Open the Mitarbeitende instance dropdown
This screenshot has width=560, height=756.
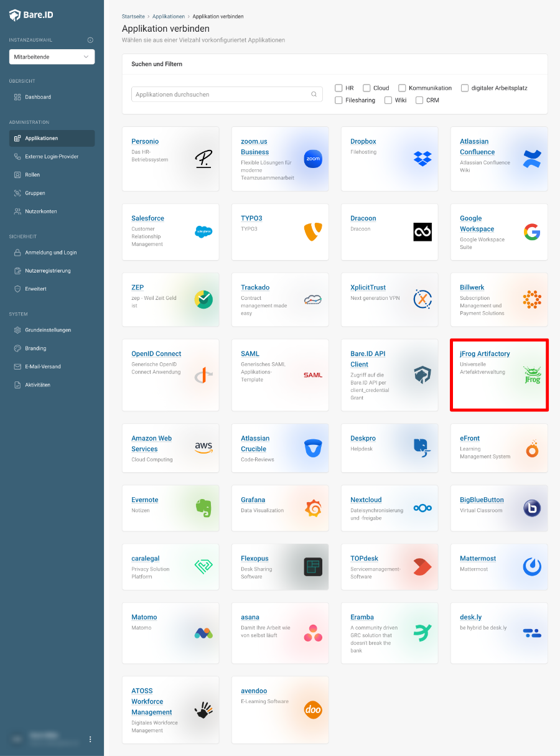click(52, 57)
